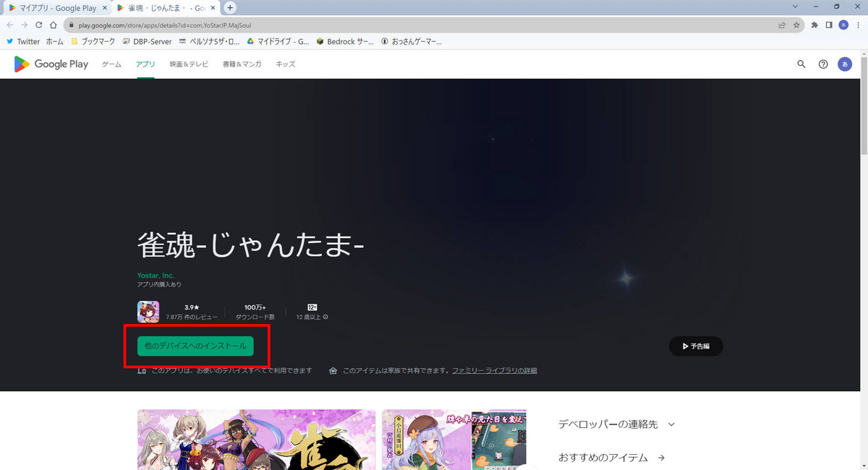Expand デベロッパーの連絡先 section
This screenshot has height=470, width=868.
616,424
